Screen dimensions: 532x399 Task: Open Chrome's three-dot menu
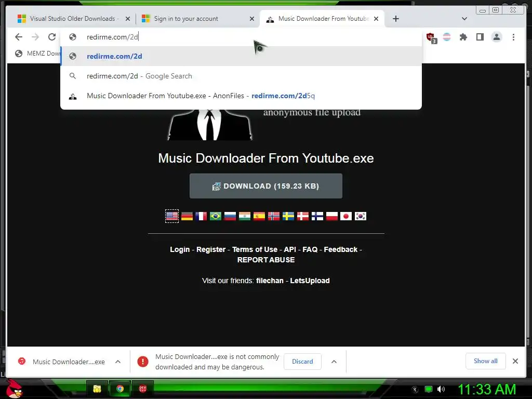pyautogui.click(x=513, y=37)
